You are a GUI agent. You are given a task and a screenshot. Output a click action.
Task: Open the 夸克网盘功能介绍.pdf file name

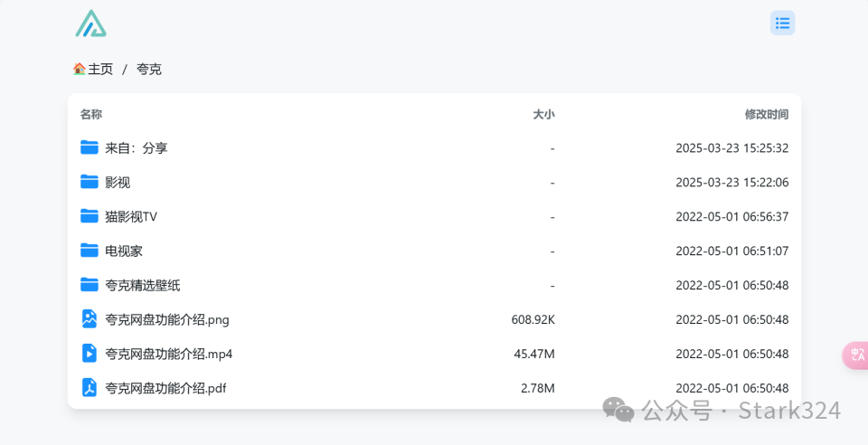[165, 388]
